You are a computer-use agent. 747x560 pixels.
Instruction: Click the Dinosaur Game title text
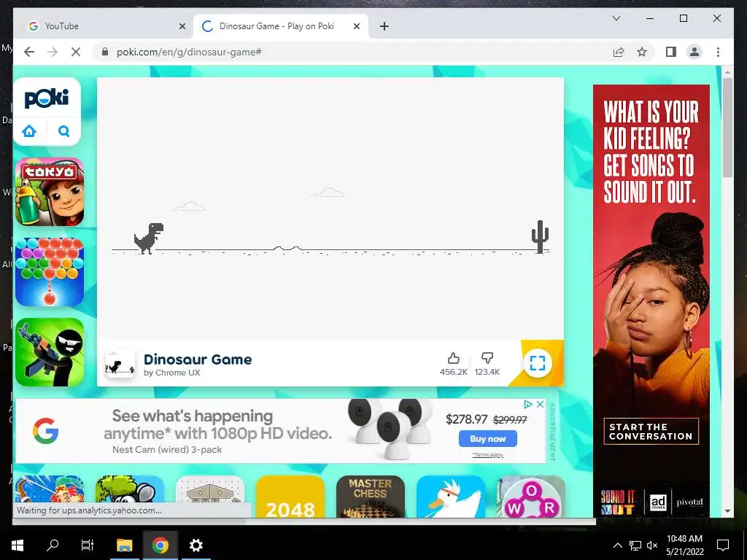pyautogui.click(x=198, y=359)
